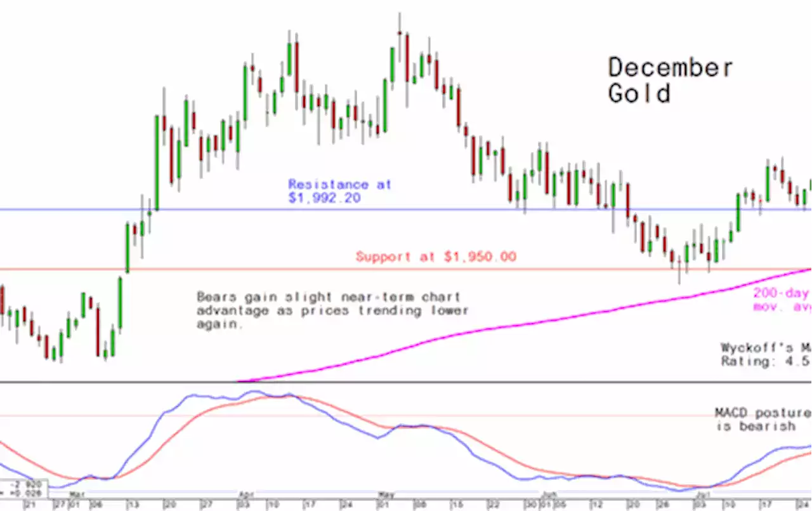This screenshot has height=511, width=812.
Task: Click the May month label on axis
Action: pos(386,493)
